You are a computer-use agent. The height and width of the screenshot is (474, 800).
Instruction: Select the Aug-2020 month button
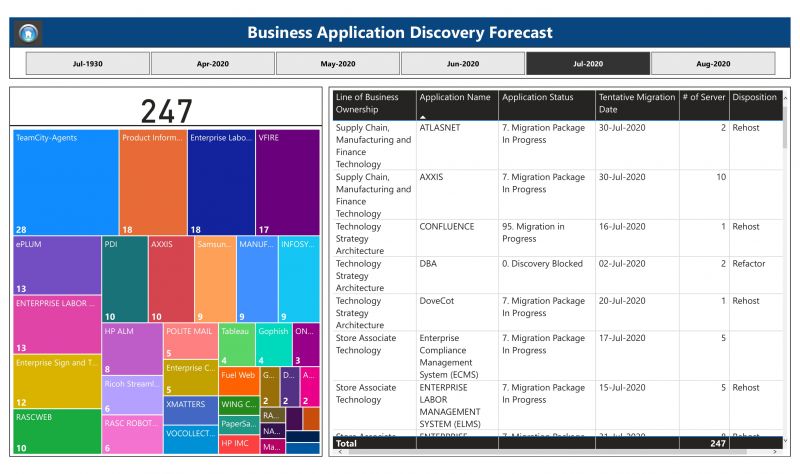(713, 64)
